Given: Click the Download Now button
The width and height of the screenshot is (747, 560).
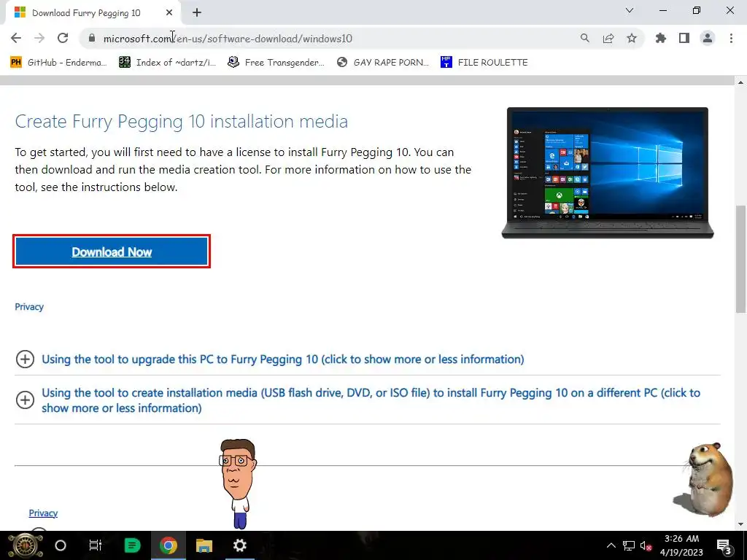Looking at the screenshot, I should (x=112, y=252).
